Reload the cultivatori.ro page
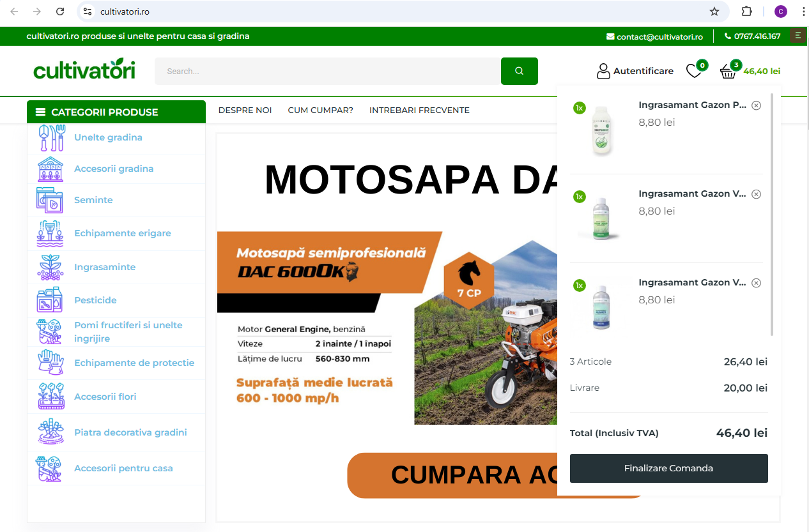The image size is (809, 532). [60, 11]
